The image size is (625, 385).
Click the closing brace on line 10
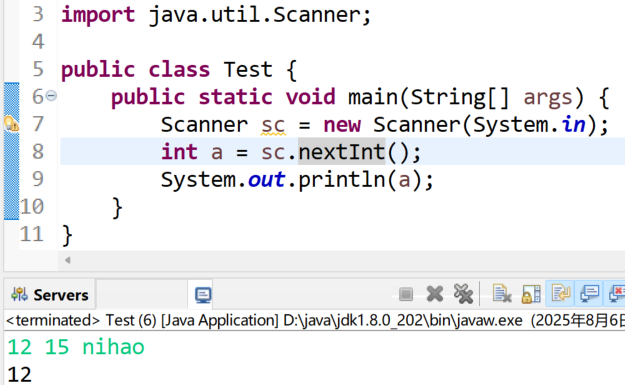click(x=117, y=208)
